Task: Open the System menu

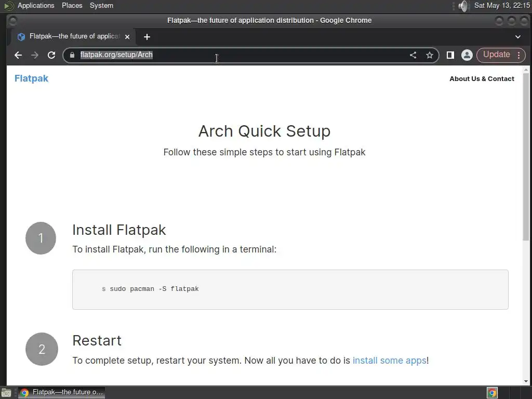Action: [101, 5]
